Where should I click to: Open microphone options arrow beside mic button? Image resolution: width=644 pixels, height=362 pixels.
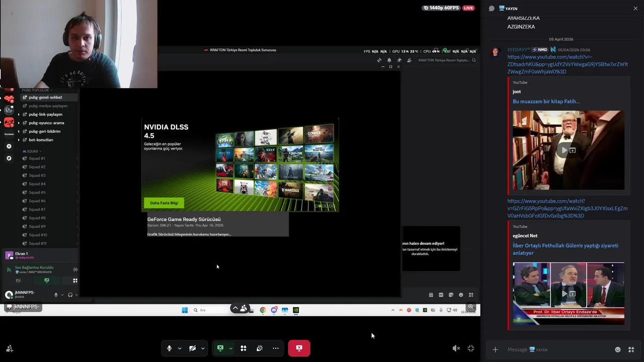click(x=180, y=348)
